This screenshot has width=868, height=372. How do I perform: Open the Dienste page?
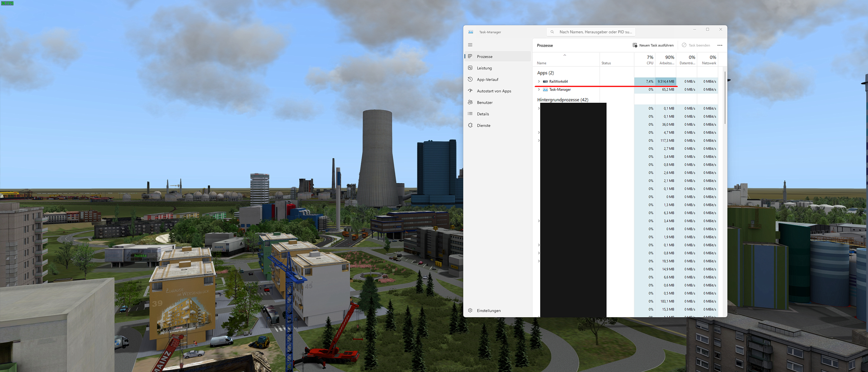(498, 125)
